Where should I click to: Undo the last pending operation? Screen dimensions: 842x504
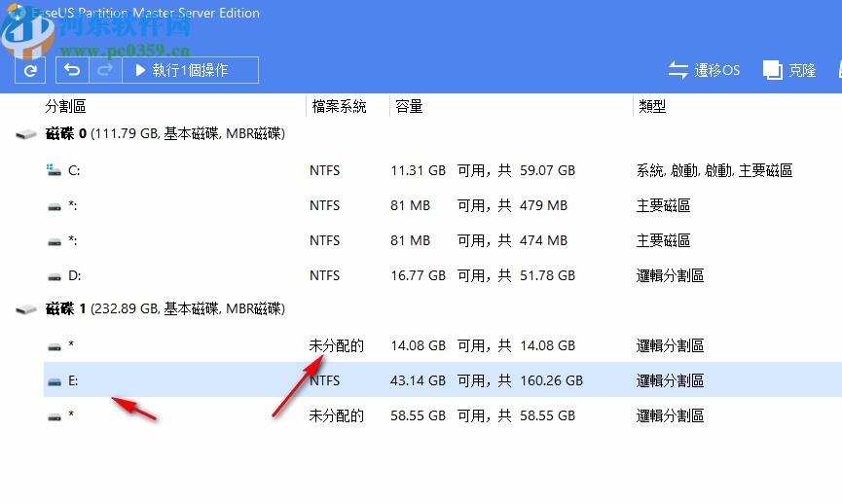coord(72,70)
